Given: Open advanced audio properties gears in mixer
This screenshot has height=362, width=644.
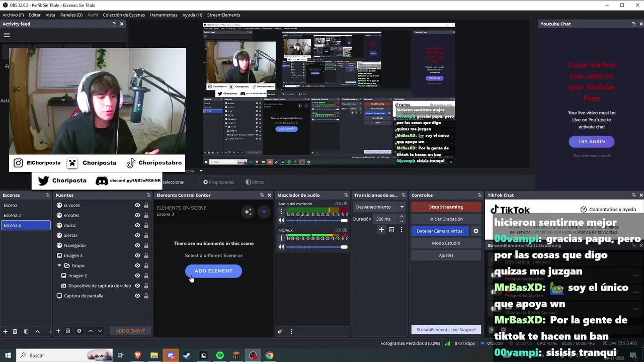Looking at the screenshot, I should [x=280, y=331].
